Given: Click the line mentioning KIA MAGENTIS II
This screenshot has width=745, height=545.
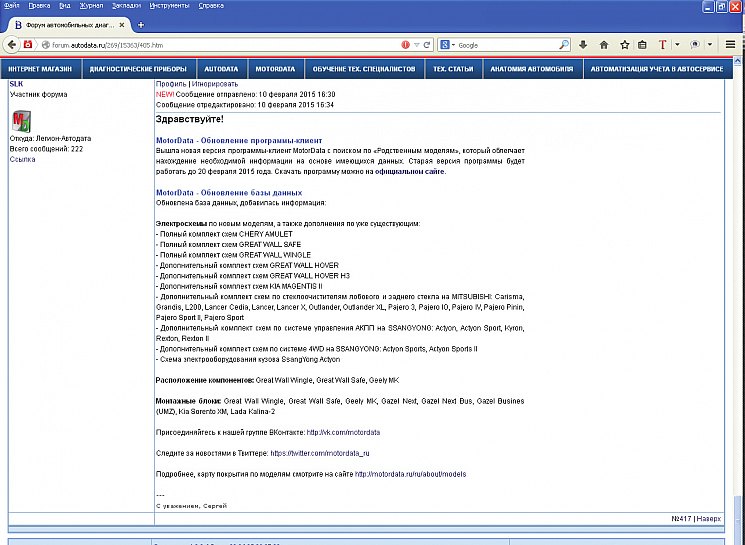Looking at the screenshot, I should pyautogui.click(x=239, y=286).
